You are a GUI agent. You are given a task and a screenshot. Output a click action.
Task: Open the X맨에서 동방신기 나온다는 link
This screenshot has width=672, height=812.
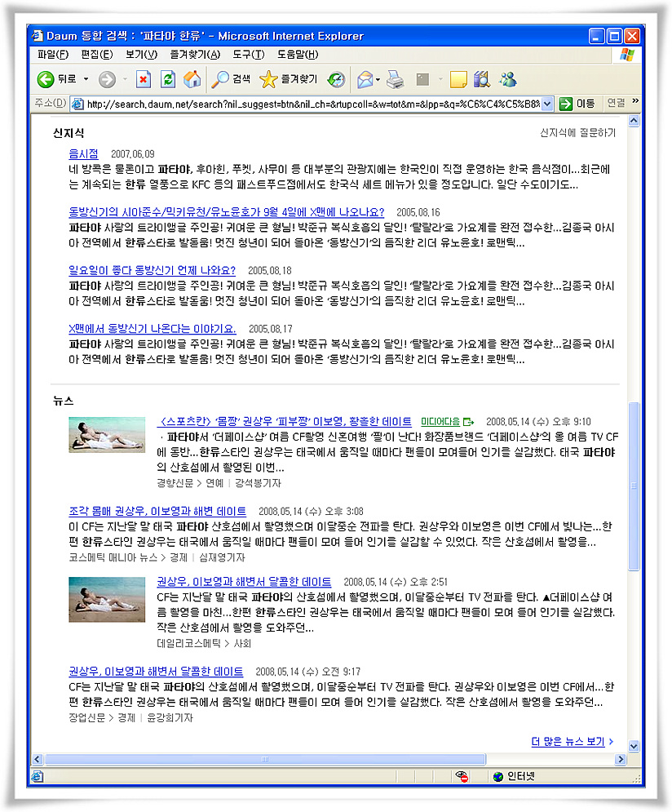[153, 329]
